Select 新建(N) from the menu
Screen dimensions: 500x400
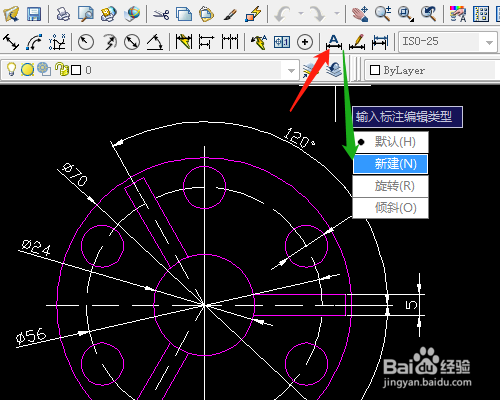390,164
